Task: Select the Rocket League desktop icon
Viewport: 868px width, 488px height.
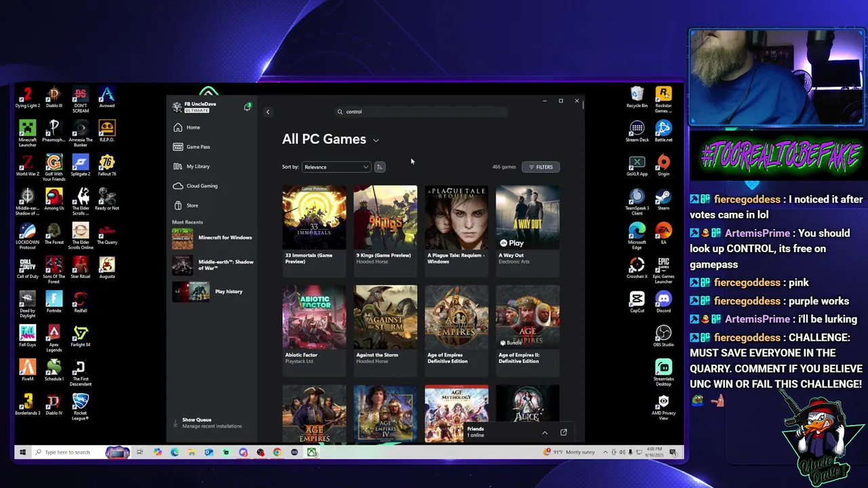Action: pyautogui.click(x=80, y=407)
